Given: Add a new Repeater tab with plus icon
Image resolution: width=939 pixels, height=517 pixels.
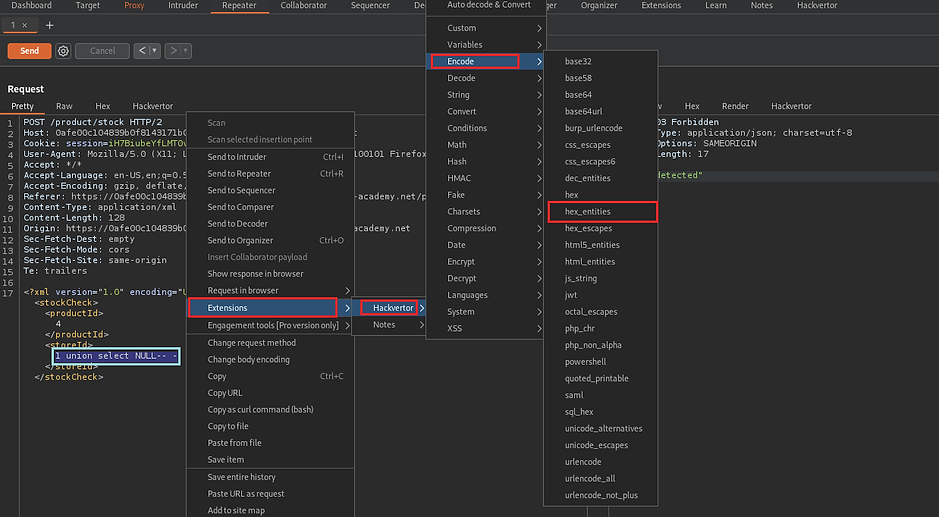Looking at the screenshot, I should (x=50, y=25).
